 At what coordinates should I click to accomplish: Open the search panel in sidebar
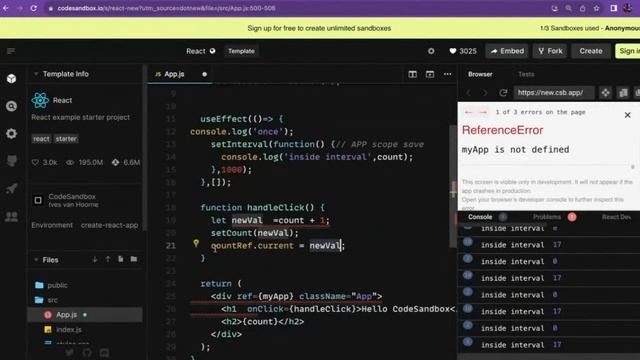pos(11,106)
